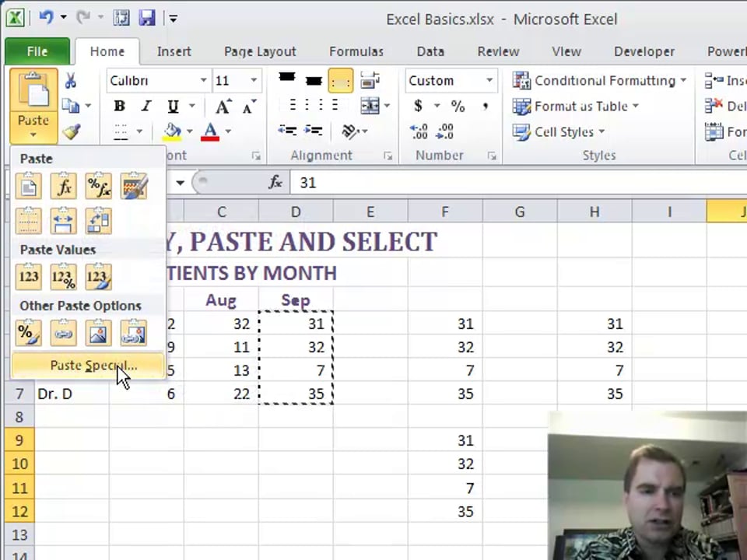
Task: Choose the Paste Formulas fx icon
Action: click(x=63, y=186)
